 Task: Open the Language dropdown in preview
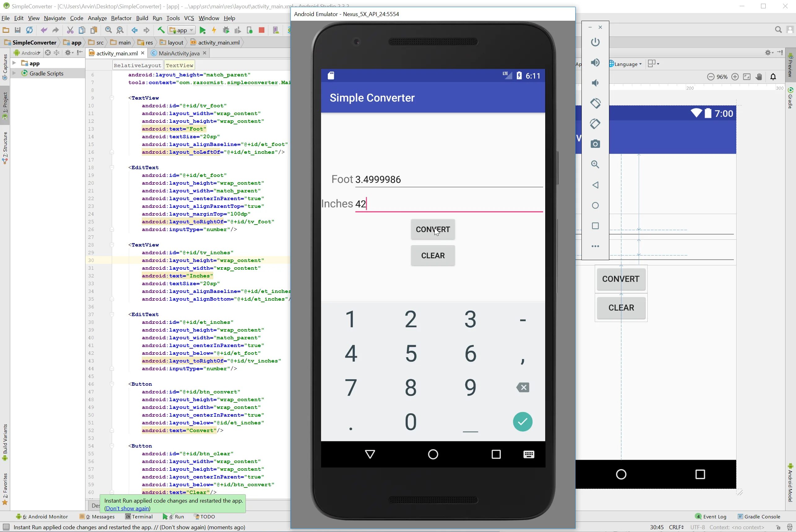tap(625, 64)
